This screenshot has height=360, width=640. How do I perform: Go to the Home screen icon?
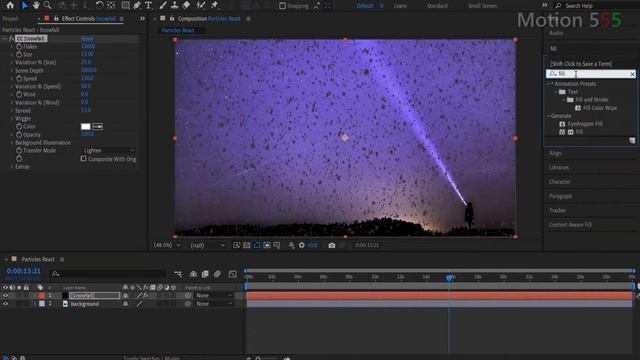coord(10,5)
